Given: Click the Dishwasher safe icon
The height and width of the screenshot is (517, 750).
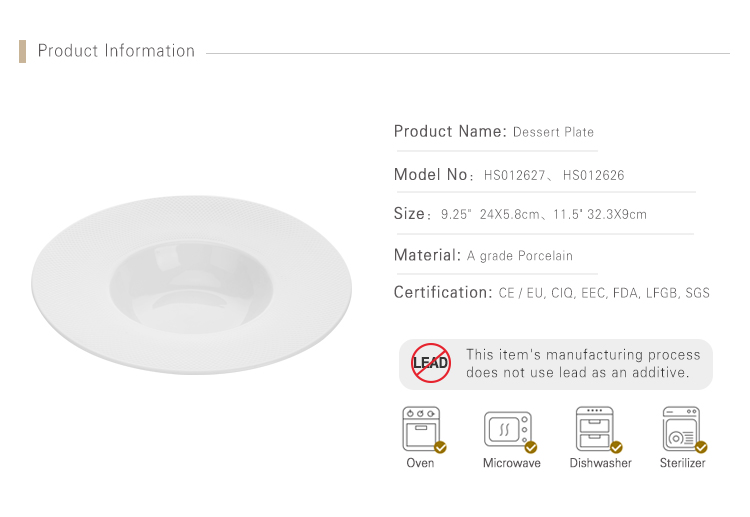Looking at the screenshot, I should (595, 429).
